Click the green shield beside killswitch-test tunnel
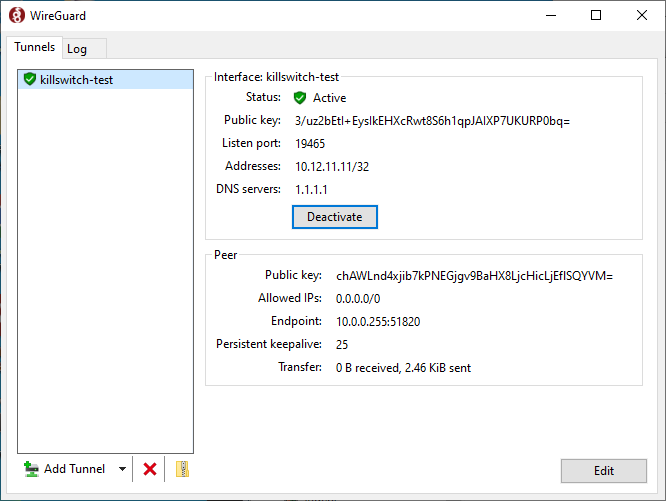The height and width of the screenshot is (501, 666). [29, 80]
